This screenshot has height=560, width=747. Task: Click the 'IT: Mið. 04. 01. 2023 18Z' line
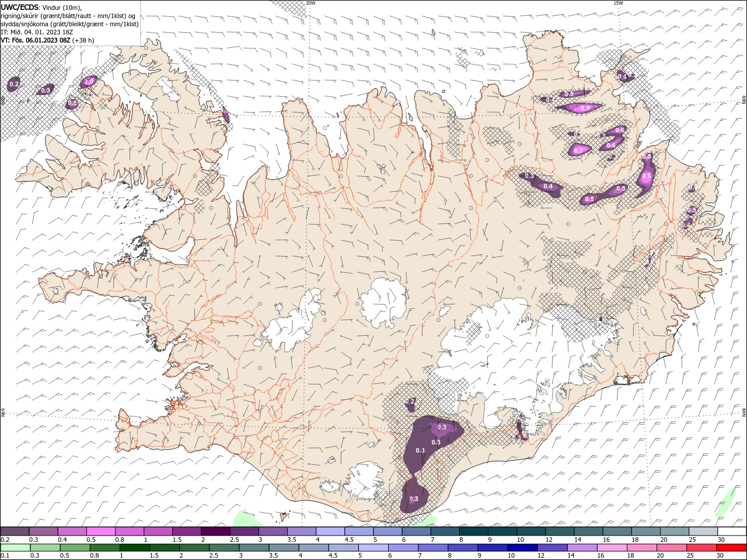pos(36,32)
